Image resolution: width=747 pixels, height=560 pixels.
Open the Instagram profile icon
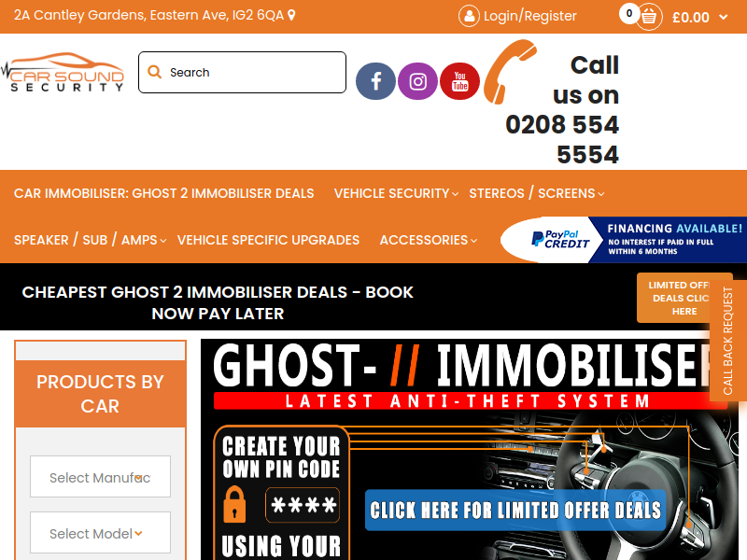pos(417,81)
